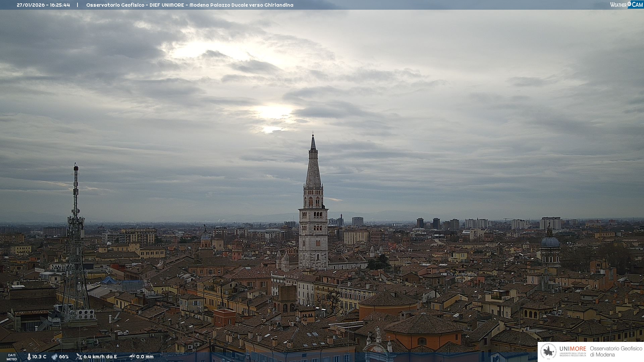Image resolution: width=644 pixels, height=362 pixels.
Task: Click the DATI METEO label
Action: pyautogui.click(x=12, y=357)
